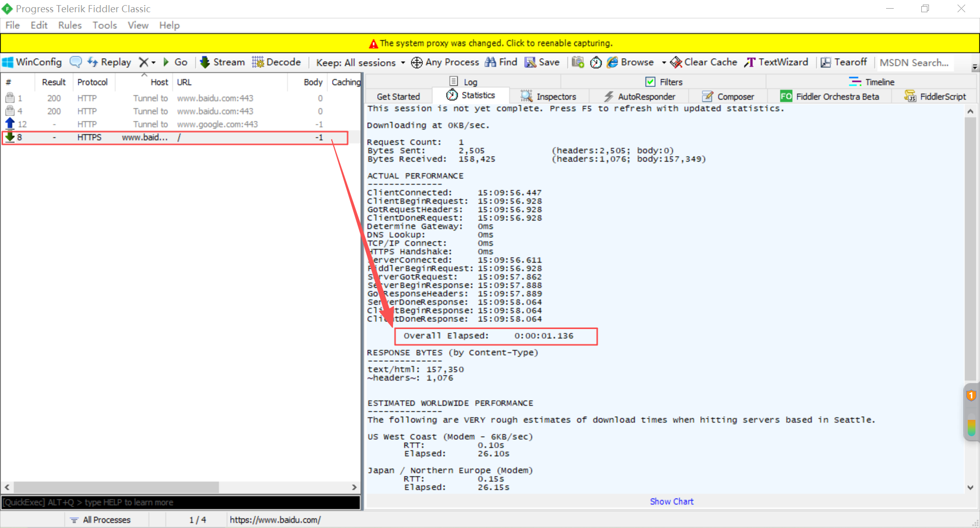The image size is (980, 528).
Task: Replay the selected session
Action: point(109,62)
